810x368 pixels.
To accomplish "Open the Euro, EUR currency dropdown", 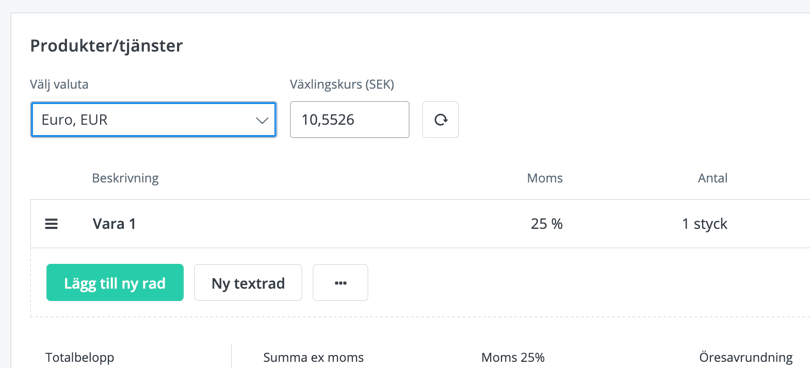I will coord(153,119).
